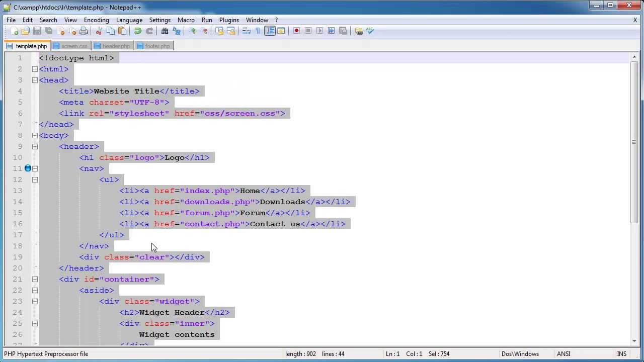Click the spell-check ABC toolbar icon
The image size is (644, 362).
[x=370, y=31]
